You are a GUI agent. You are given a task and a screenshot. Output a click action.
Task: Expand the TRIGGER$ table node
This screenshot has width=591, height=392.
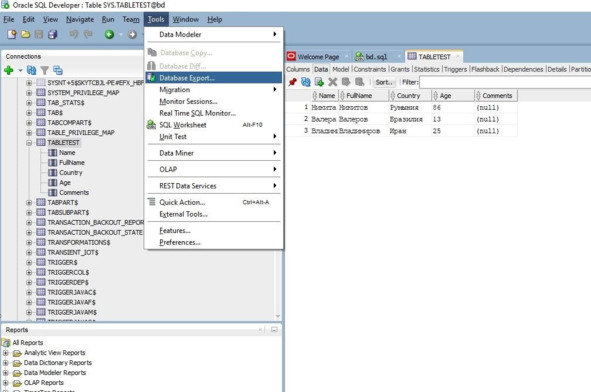(x=29, y=262)
